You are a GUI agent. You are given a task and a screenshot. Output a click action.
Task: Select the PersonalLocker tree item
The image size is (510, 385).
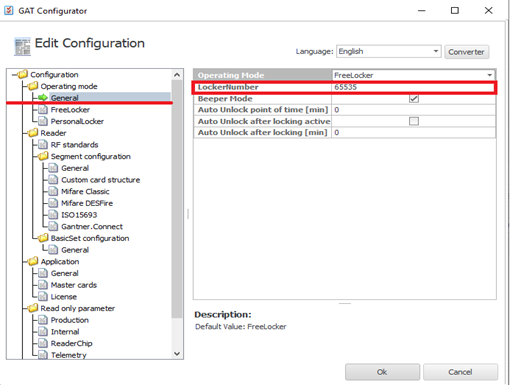[x=77, y=121]
